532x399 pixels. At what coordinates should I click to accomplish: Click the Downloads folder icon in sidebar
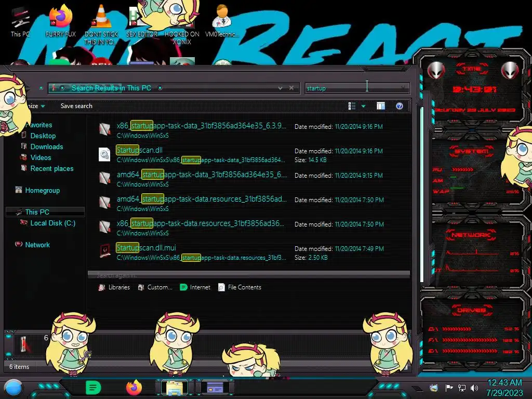24,146
